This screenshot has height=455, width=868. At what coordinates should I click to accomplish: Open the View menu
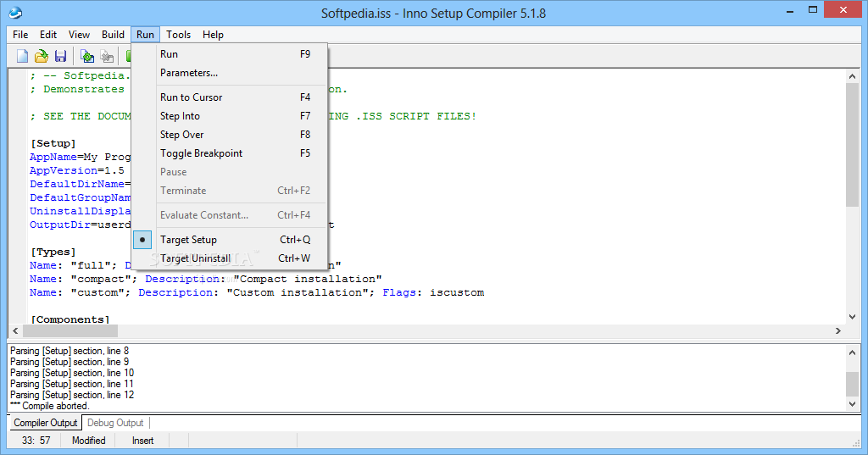pos(79,35)
